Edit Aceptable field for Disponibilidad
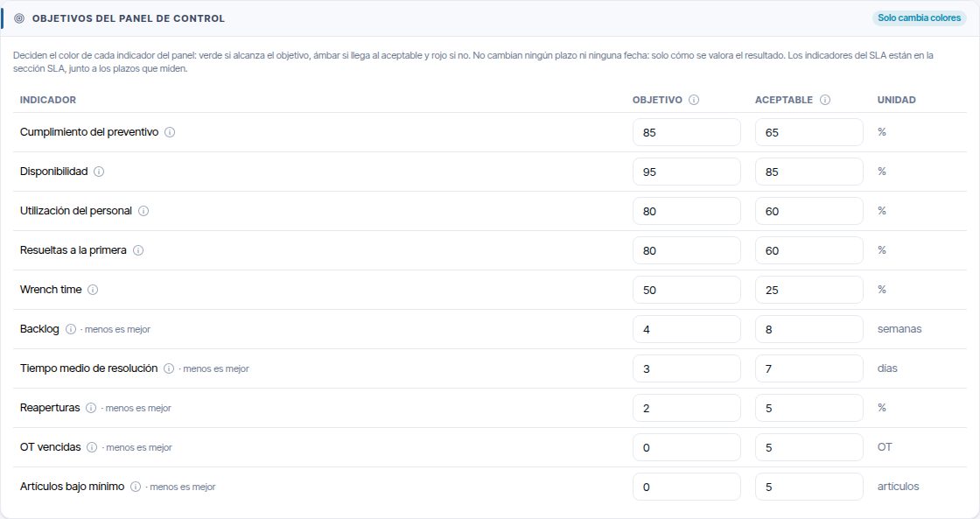 [x=809, y=172]
